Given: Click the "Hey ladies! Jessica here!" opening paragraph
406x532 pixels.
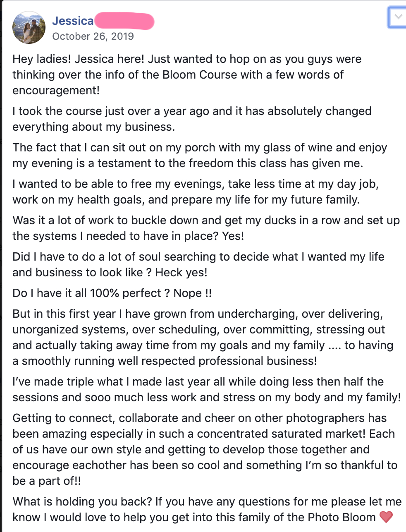Looking at the screenshot, I should coord(186,74).
